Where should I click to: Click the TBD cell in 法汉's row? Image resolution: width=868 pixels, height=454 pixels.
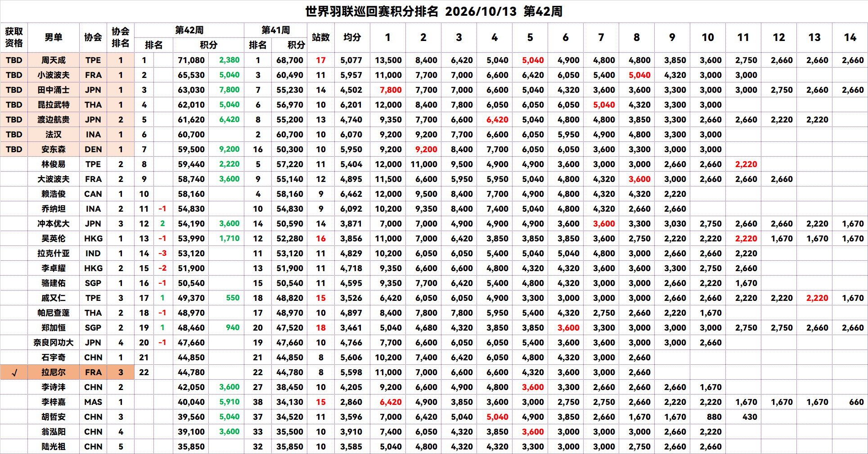(x=14, y=134)
